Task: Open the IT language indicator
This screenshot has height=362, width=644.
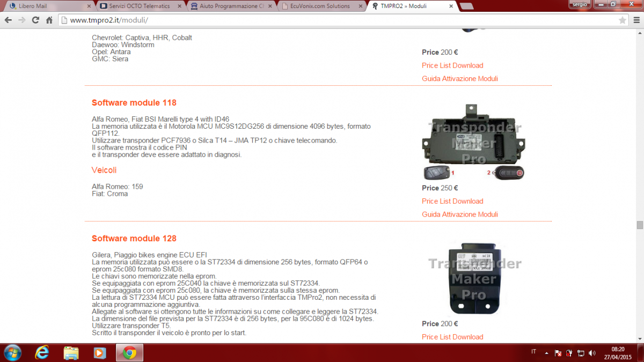Action: pos(533,352)
